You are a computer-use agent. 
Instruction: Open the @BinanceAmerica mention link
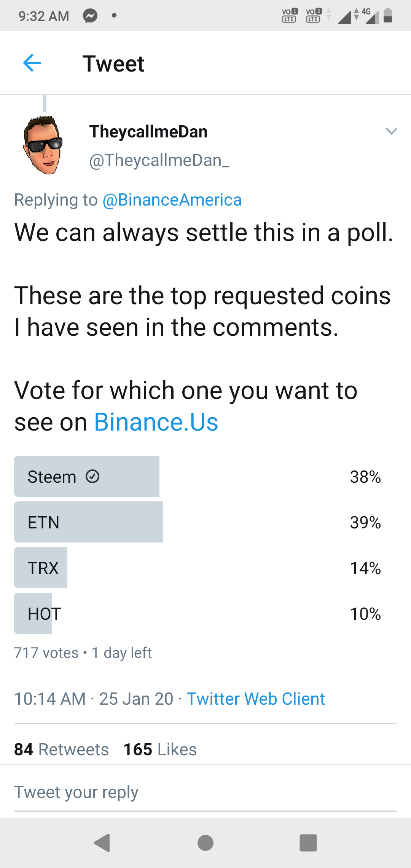click(x=172, y=200)
